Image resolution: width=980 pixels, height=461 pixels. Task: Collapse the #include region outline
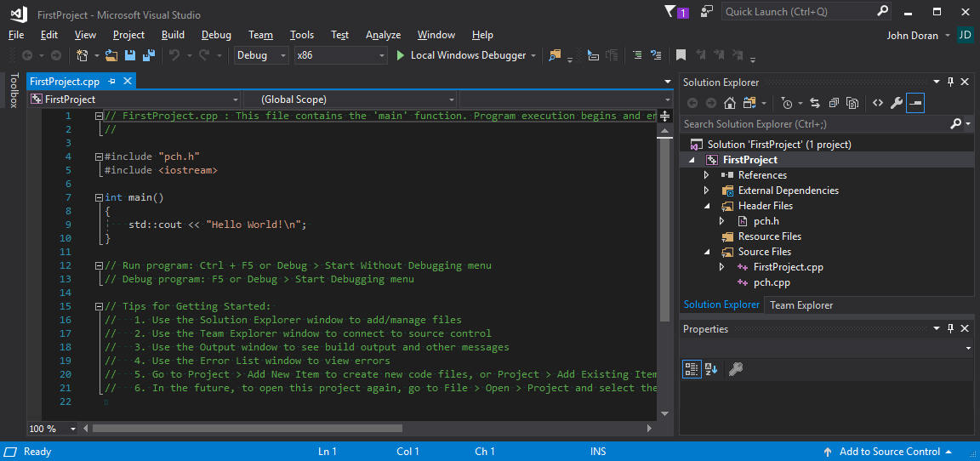(99, 157)
